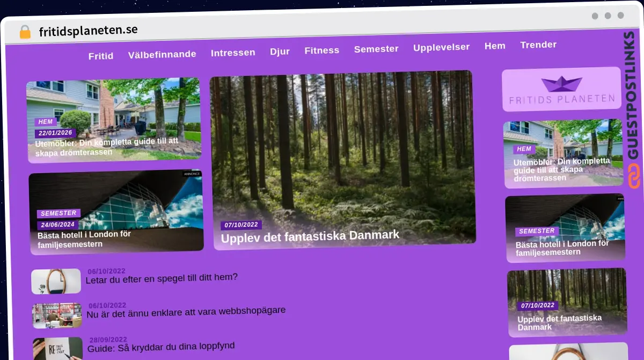Open the large forest featured image
Image resolution: width=644 pixels, height=360 pixels.
click(x=342, y=159)
